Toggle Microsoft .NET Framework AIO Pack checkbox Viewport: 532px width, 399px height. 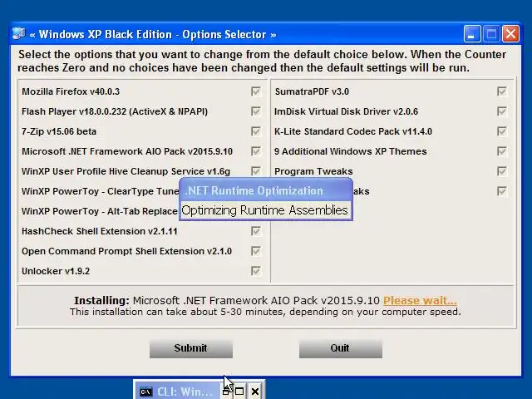(256, 151)
